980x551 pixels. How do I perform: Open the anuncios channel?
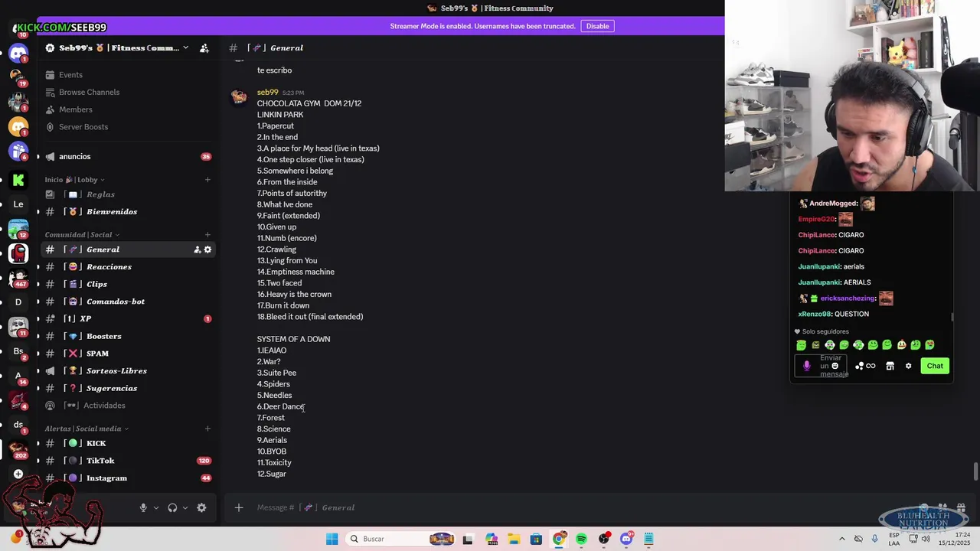coord(128,156)
